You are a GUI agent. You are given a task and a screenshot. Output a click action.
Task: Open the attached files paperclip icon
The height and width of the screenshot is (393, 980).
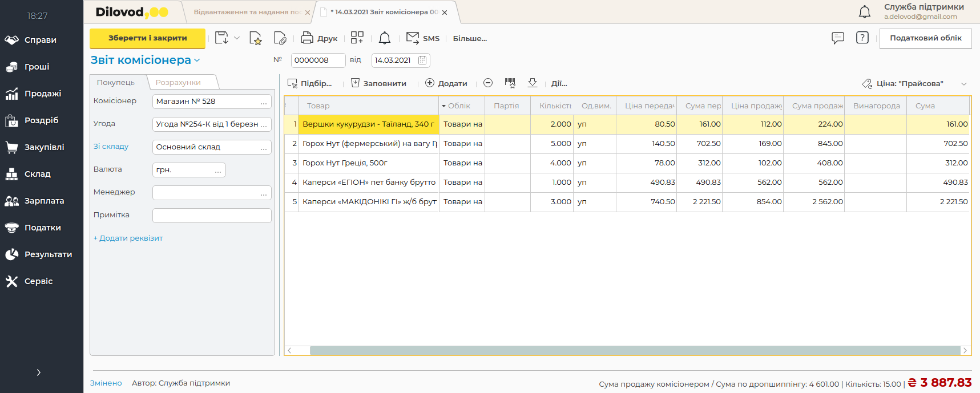(x=280, y=38)
